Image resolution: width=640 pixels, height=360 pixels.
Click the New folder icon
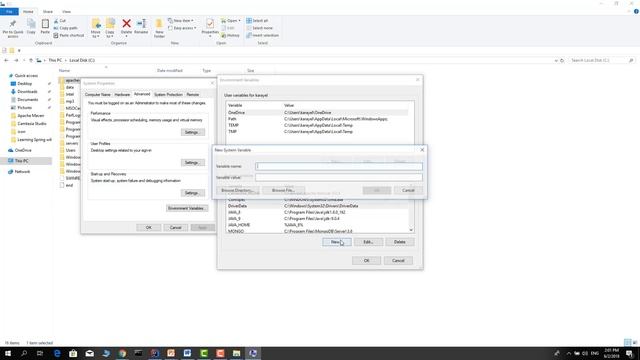tap(159, 24)
